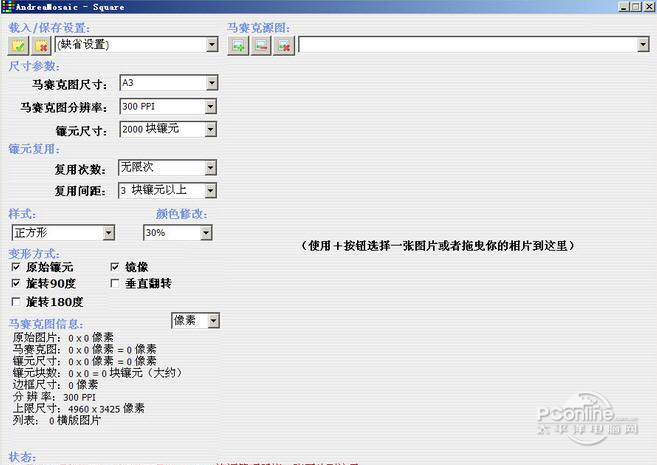Open the 马赛克图尺寸 A3 dropdown
The image size is (657, 465).
coord(212,83)
